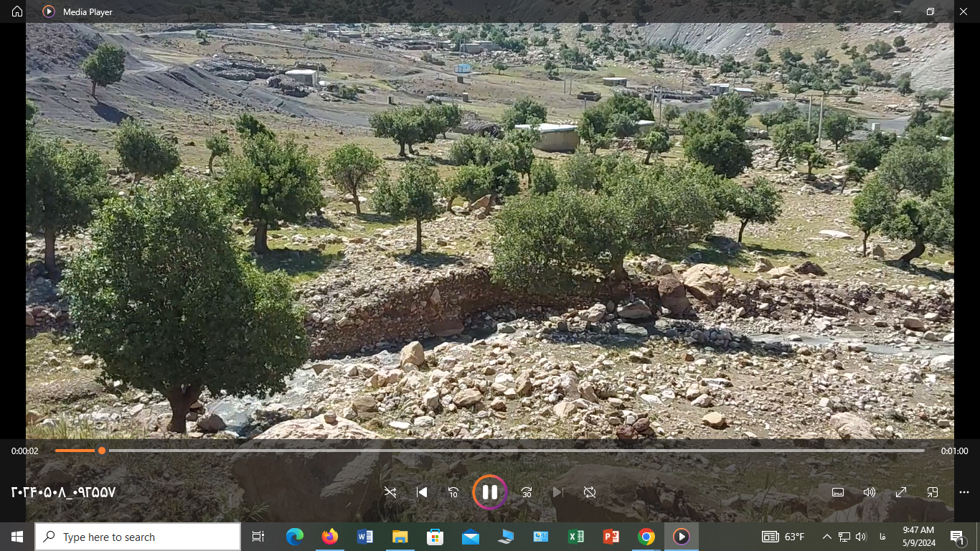The width and height of the screenshot is (980, 551).
Task: Open subtitles and captions menu
Action: pyautogui.click(x=837, y=492)
